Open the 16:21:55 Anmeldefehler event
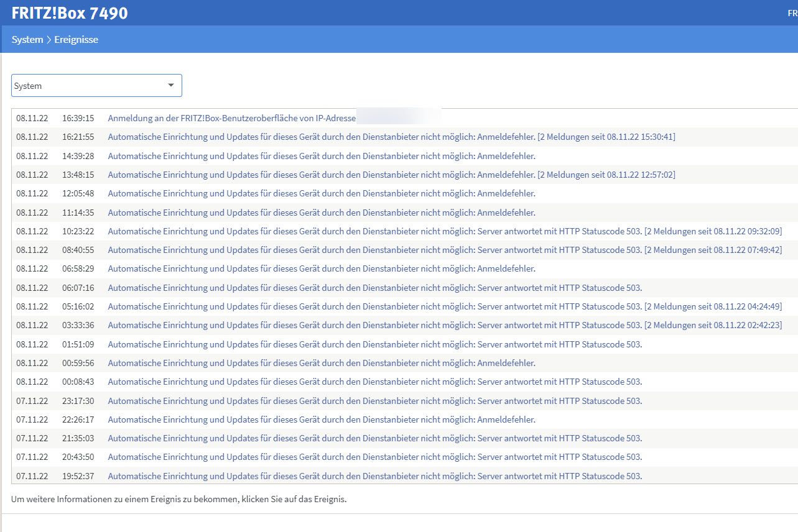Screen dimensions: 798x532 (392, 137)
